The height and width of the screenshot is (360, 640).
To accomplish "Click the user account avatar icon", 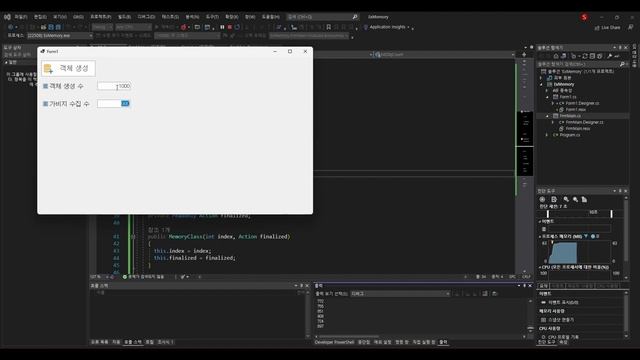I will (x=584, y=17).
